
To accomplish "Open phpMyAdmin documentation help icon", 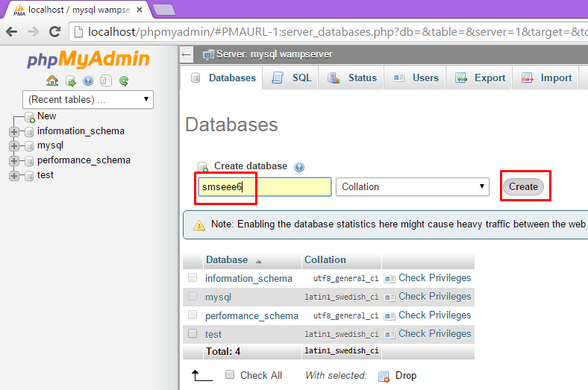I will click(88, 81).
